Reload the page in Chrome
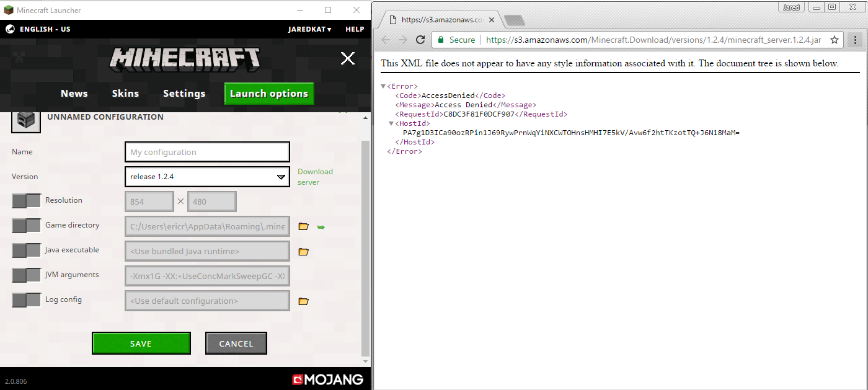 tap(420, 40)
